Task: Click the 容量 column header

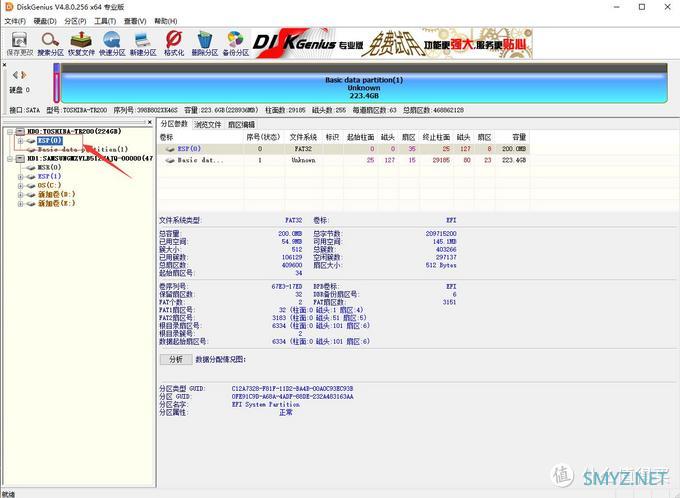Action: pos(519,138)
